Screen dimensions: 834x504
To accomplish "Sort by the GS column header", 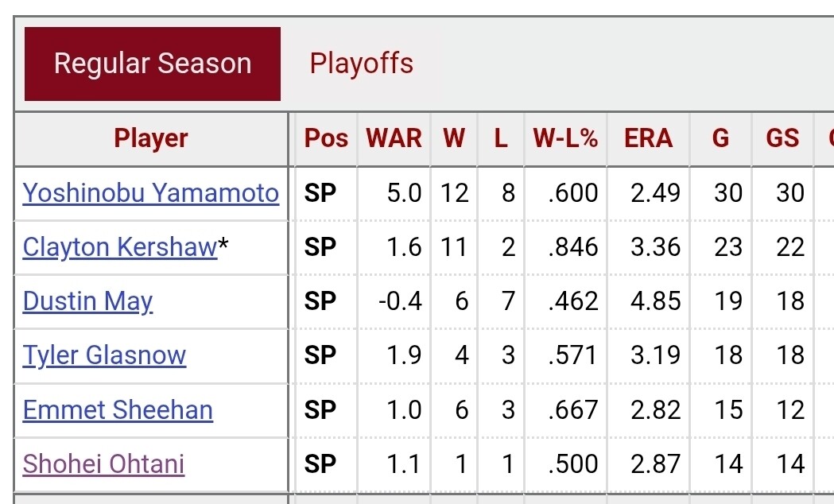I will (782, 138).
